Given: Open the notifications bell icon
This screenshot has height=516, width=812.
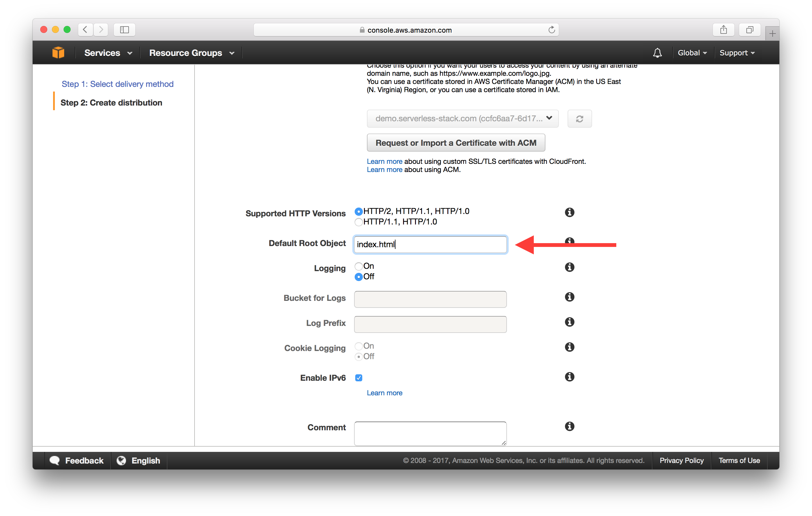Looking at the screenshot, I should 657,53.
